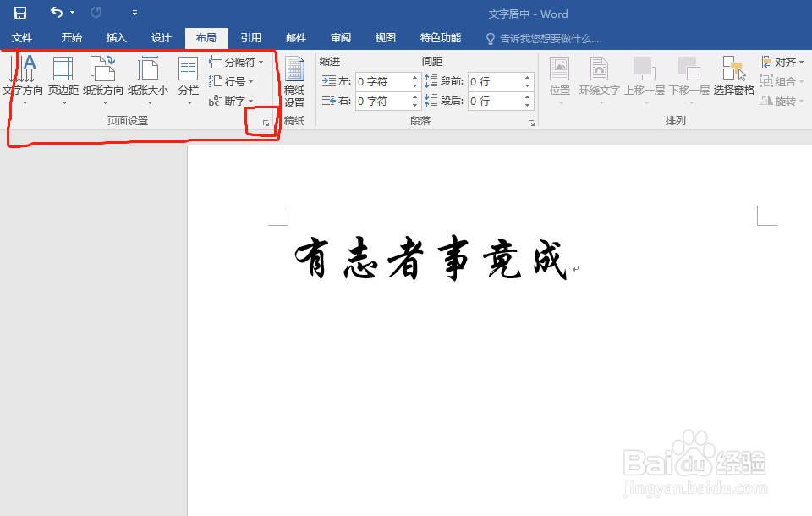The width and height of the screenshot is (812, 516).
Task: Open the 纸张方向 orientation tool
Action: click(103, 80)
